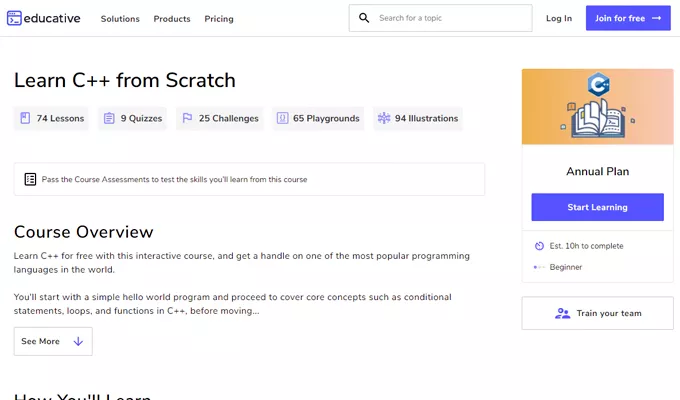Go to the Pricing page
Screen dimensions: 680x400
(219, 19)
